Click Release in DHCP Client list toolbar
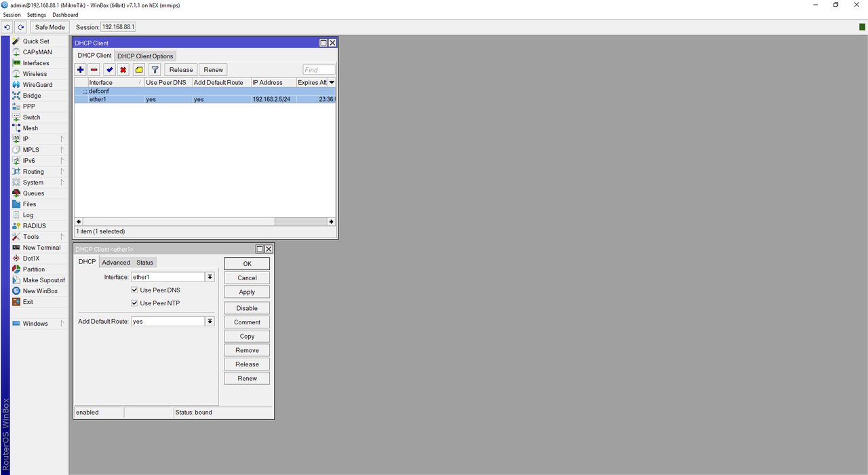 tap(181, 70)
